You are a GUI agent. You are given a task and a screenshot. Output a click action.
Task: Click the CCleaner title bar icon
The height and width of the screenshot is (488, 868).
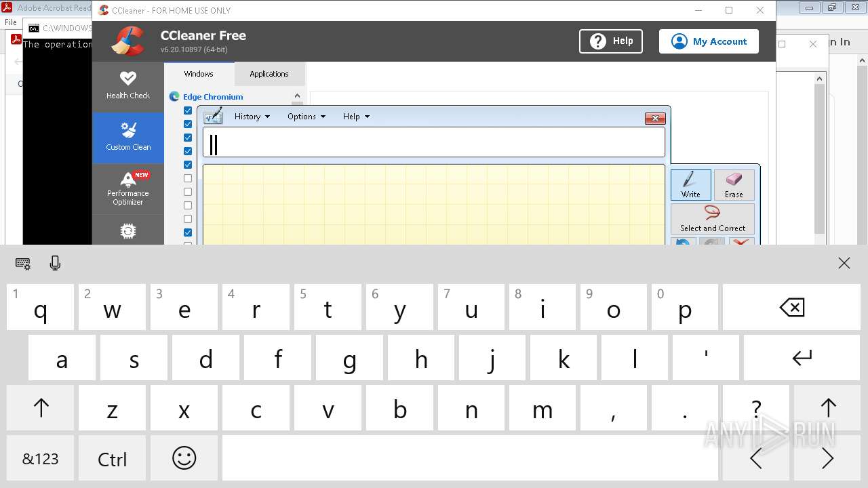click(x=103, y=10)
